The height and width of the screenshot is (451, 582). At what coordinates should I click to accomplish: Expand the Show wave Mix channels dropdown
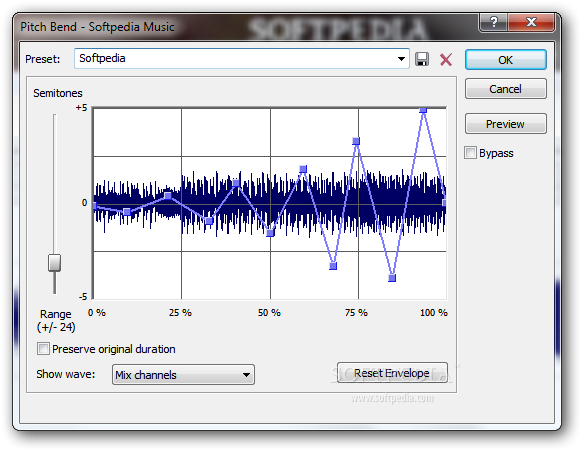183,375
